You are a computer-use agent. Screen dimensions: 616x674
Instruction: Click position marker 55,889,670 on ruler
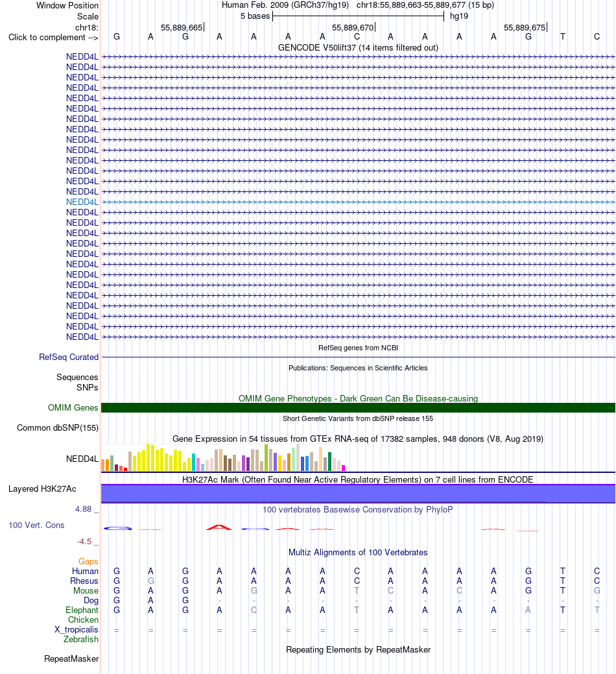coord(353,28)
